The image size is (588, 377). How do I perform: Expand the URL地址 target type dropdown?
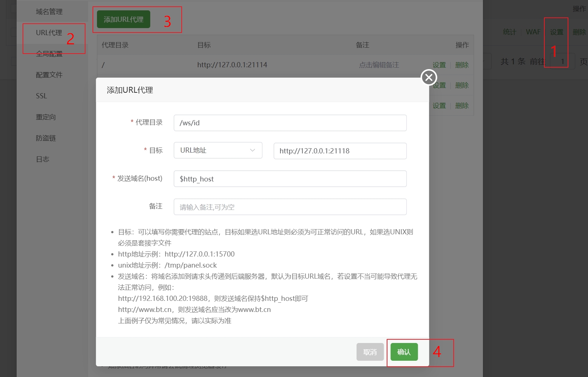pyautogui.click(x=218, y=150)
